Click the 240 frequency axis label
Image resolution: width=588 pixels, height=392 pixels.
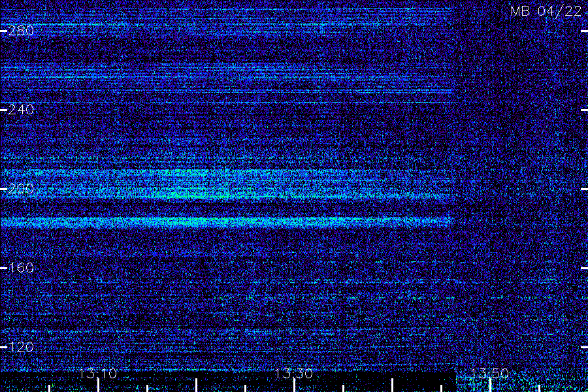pos(21,110)
